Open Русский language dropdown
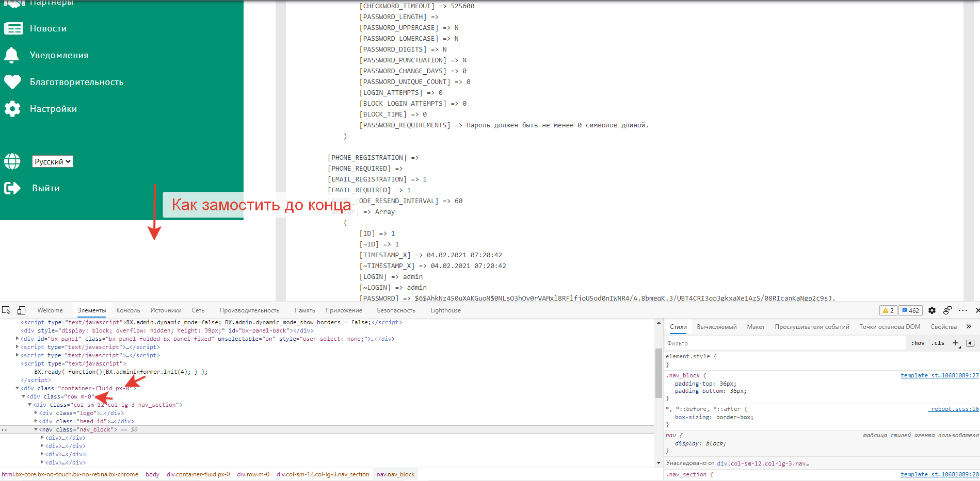The width and height of the screenshot is (980, 481). [53, 161]
